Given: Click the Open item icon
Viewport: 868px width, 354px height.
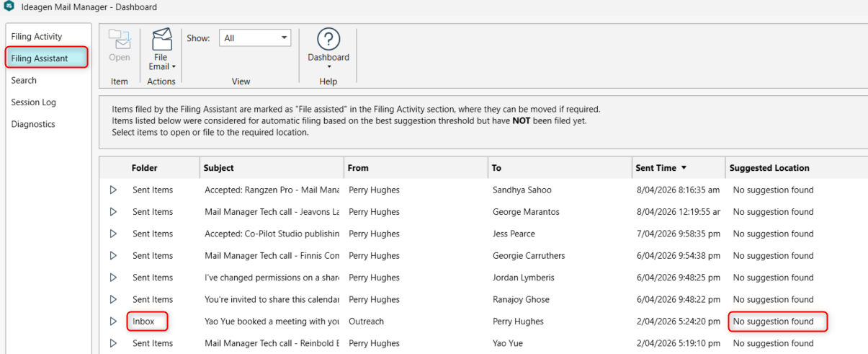Looking at the screenshot, I should pos(119,41).
